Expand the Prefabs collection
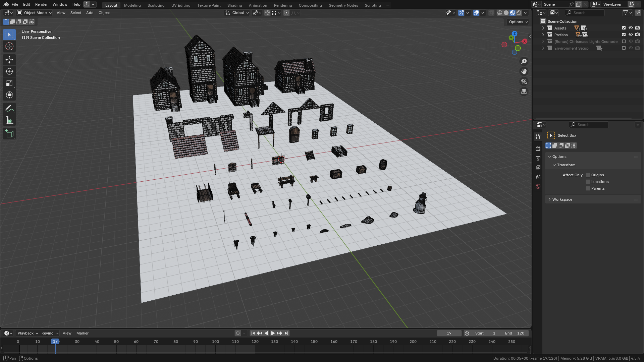644x362 pixels. [x=543, y=35]
